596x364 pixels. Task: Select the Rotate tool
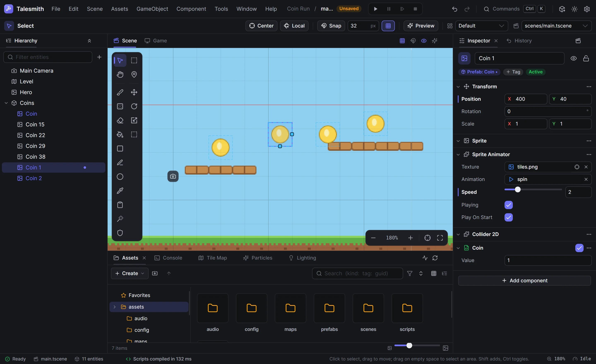coord(134,106)
